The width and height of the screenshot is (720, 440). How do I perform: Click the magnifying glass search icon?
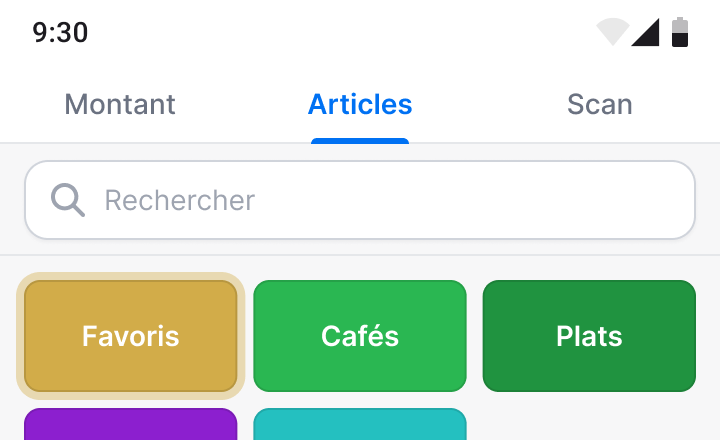point(68,200)
